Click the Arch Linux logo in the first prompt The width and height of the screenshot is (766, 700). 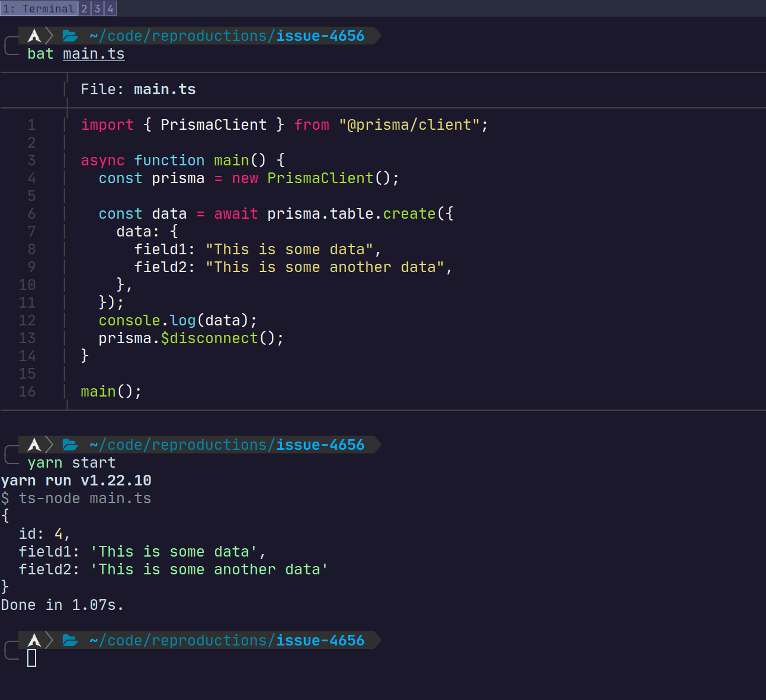(34, 36)
